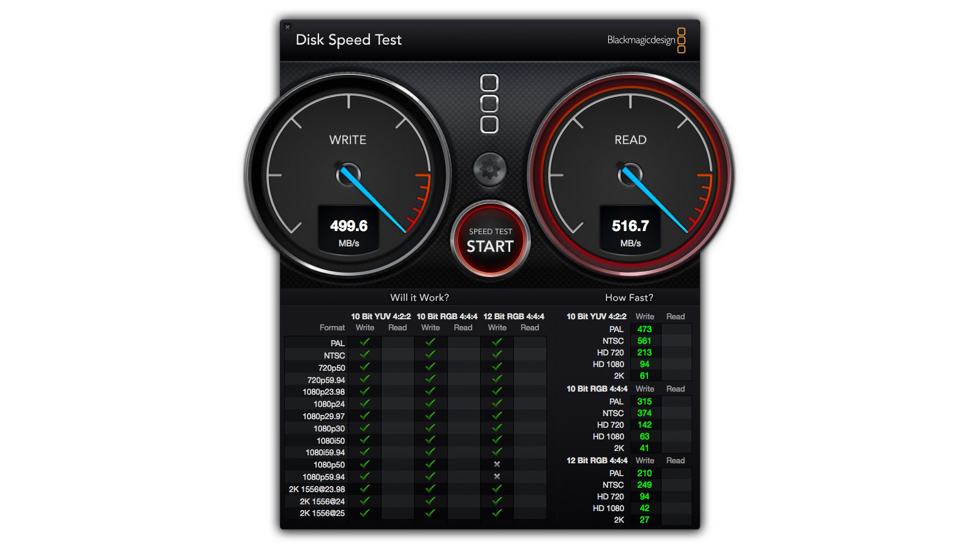
Task: Click the gray X in the 1080p59.94 row
Action: 497,477
